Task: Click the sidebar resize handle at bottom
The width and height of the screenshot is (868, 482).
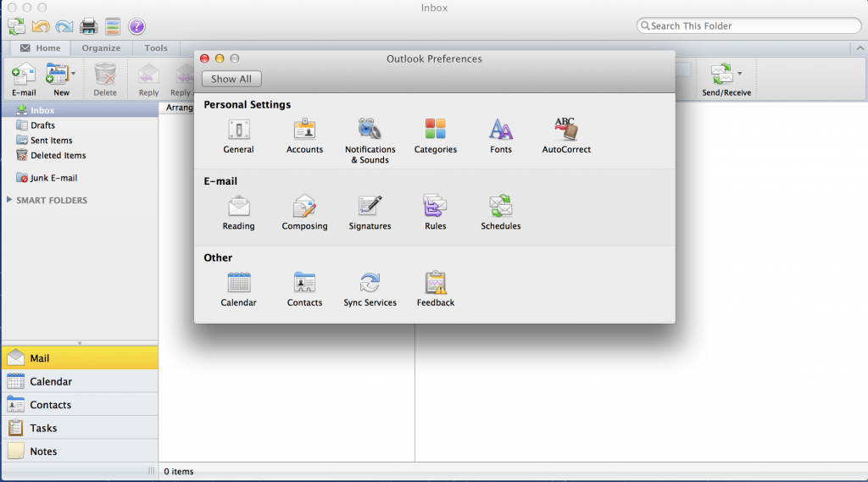Action: coord(151,471)
